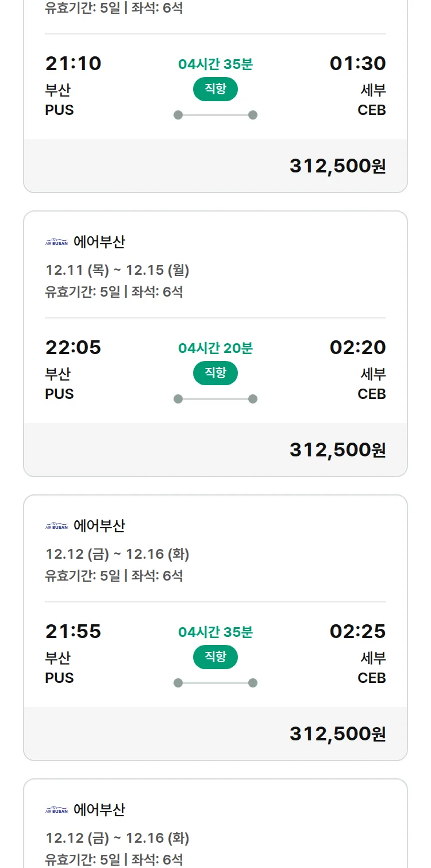This screenshot has width=431, height=868.
Task: Open the 12.11 (목) ~ 12.15 (월) date range
Action: coord(117,270)
